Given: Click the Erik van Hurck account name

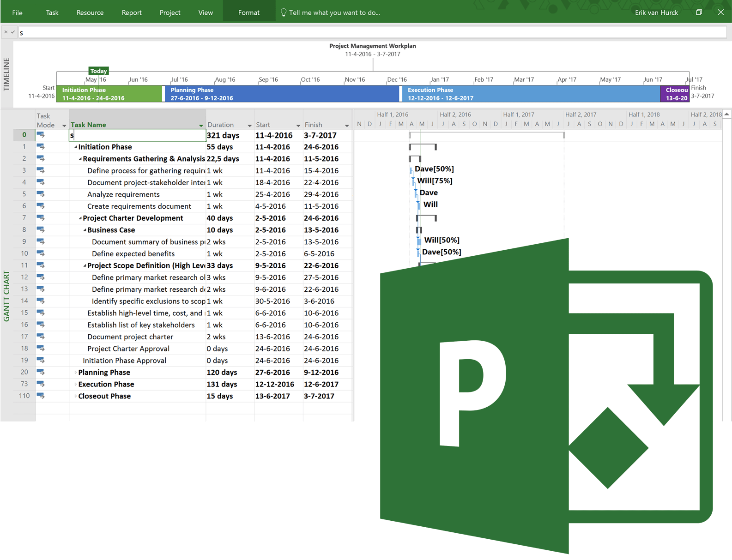Looking at the screenshot, I should pos(656,12).
